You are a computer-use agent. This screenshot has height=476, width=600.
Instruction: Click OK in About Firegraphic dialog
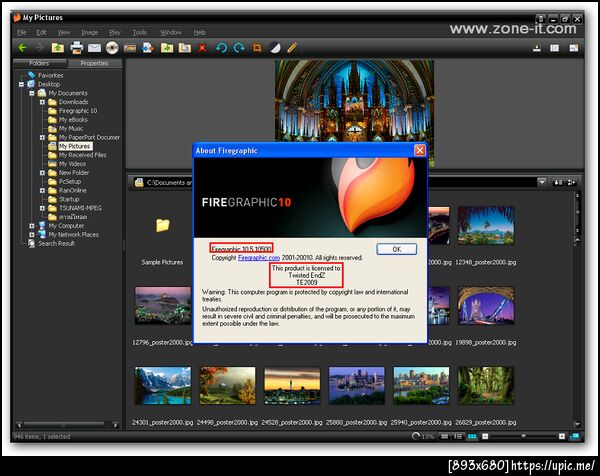(396, 249)
